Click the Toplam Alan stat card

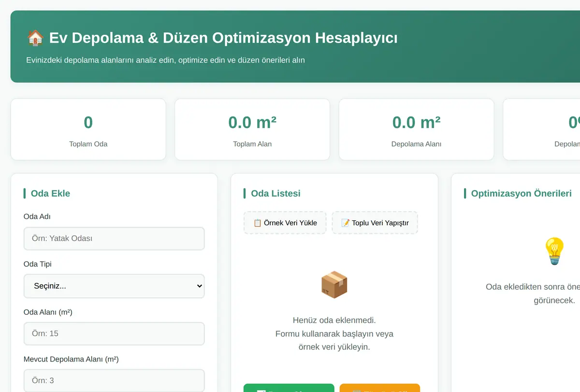(x=252, y=130)
